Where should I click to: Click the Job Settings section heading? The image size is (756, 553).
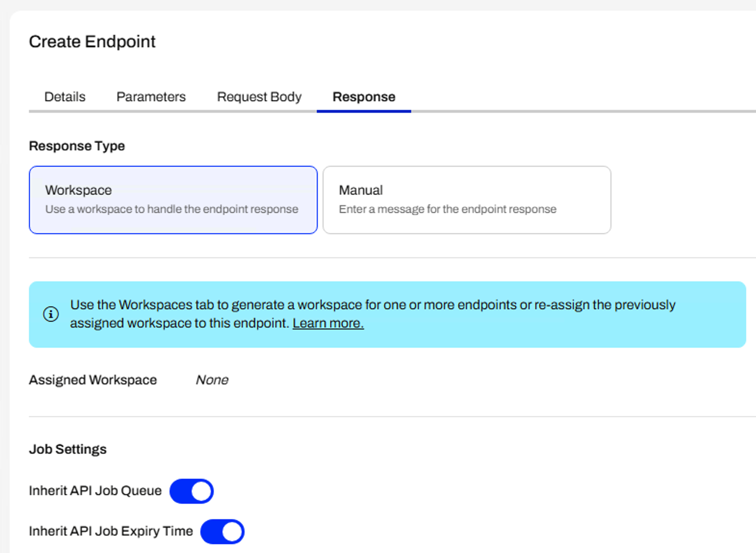coord(67,449)
